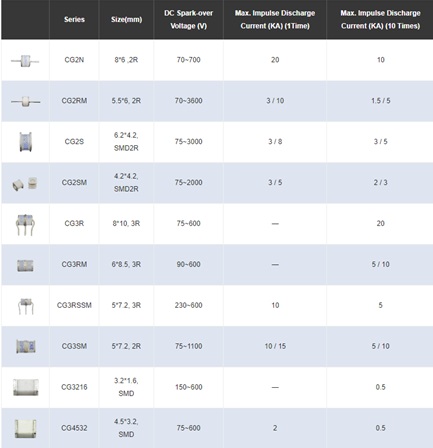This screenshot has width=433, height=448.
Task: Open the CG3RM product picture
Action: tap(25, 265)
